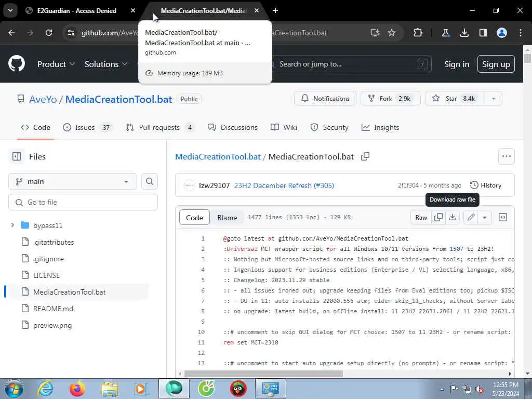
Task: Expand the Product menu
Action: coord(56,64)
